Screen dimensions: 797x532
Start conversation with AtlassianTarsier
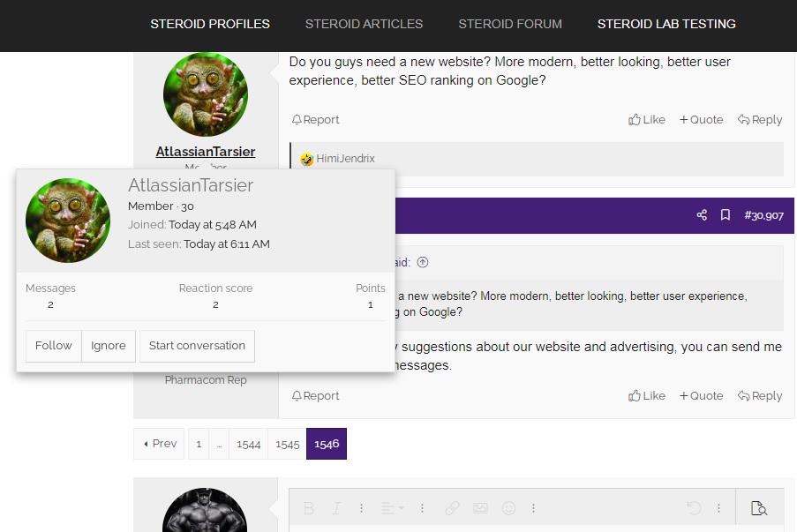(197, 346)
